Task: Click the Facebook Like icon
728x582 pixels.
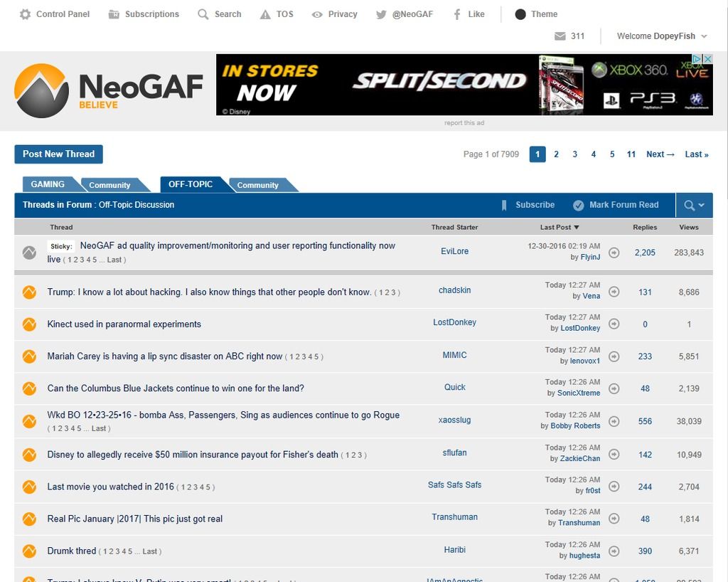Action: (457, 14)
